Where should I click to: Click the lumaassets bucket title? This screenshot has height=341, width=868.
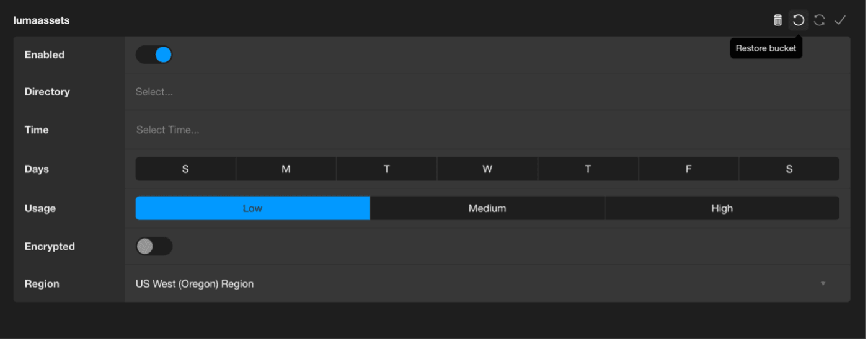tap(42, 20)
